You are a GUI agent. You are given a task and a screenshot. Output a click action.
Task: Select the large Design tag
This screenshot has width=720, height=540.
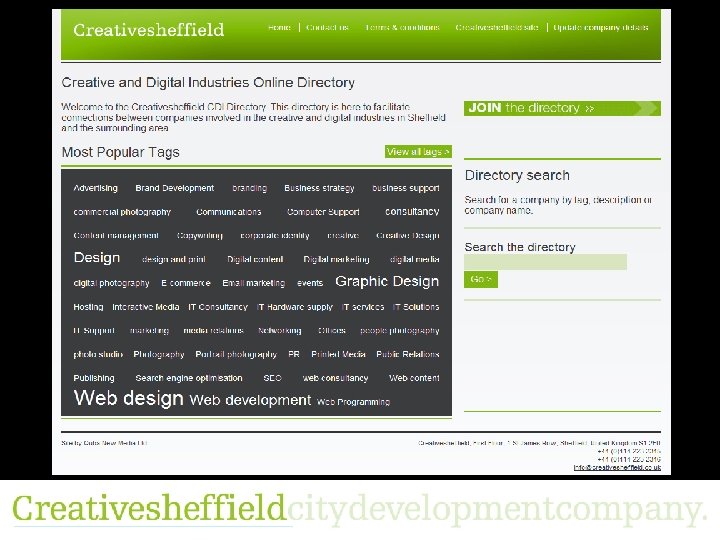click(x=97, y=258)
